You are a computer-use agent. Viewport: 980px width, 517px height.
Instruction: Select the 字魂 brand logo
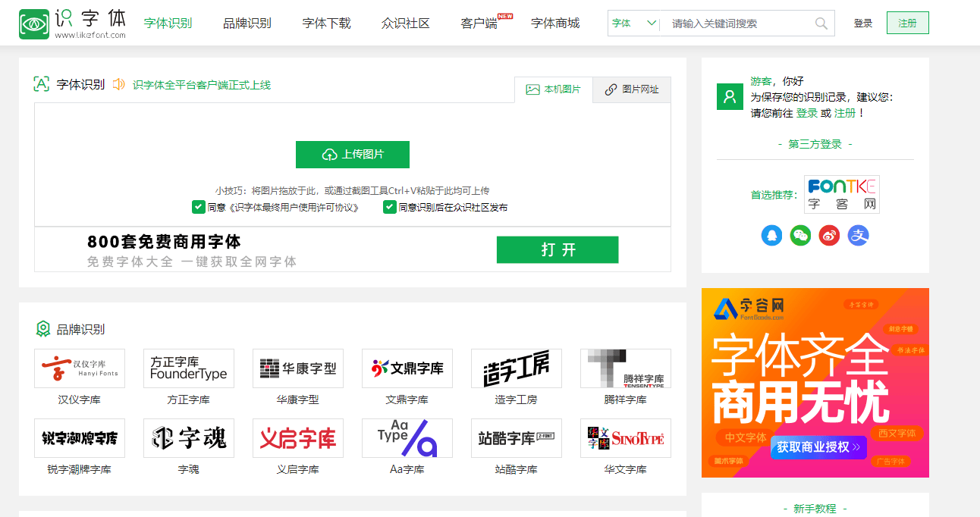pyautogui.click(x=188, y=438)
